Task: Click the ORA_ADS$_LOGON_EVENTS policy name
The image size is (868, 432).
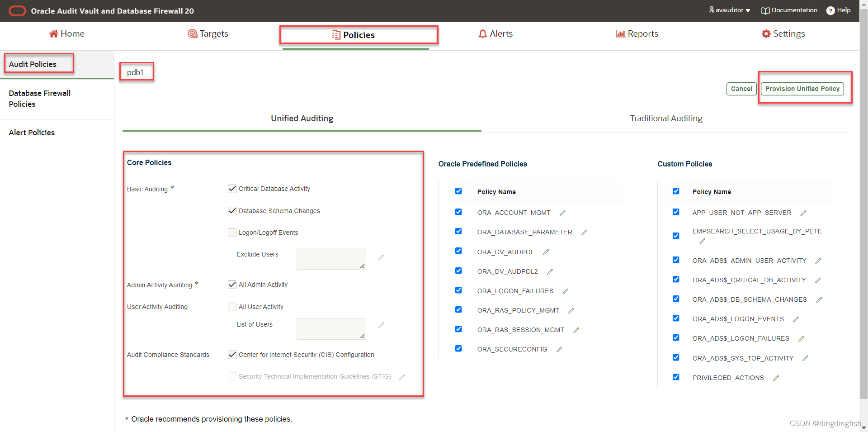Action: click(x=738, y=319)
